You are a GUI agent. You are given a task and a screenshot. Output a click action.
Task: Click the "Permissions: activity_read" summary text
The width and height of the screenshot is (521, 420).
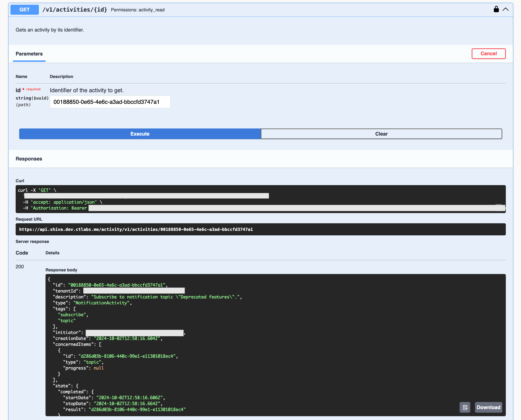click(138, 10)
